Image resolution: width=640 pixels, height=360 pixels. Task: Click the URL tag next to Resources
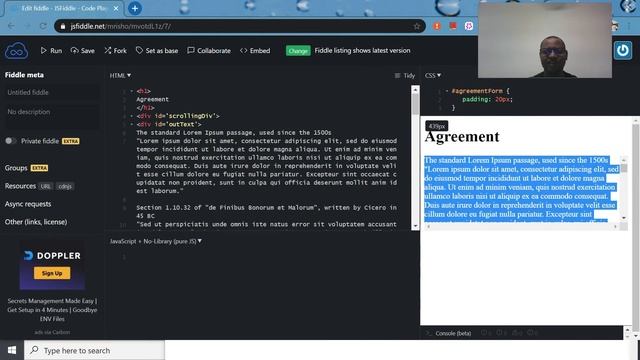(45, 187)
